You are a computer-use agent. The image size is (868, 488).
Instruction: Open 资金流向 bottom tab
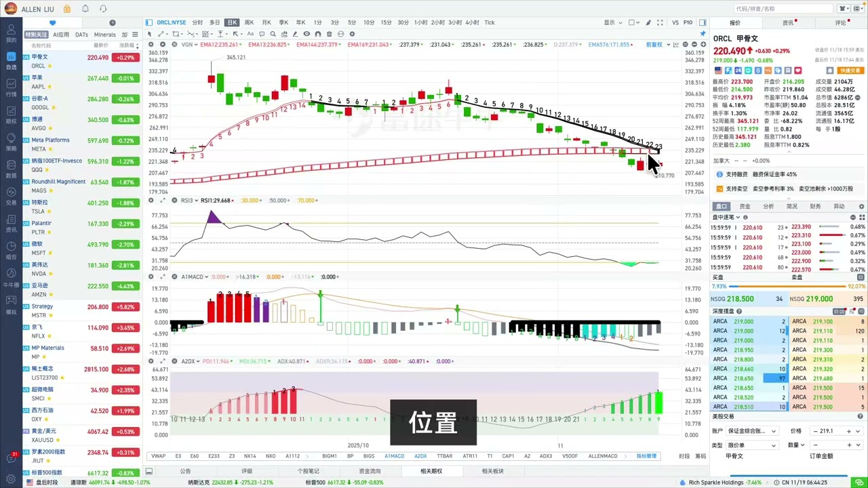pos(370,471)
